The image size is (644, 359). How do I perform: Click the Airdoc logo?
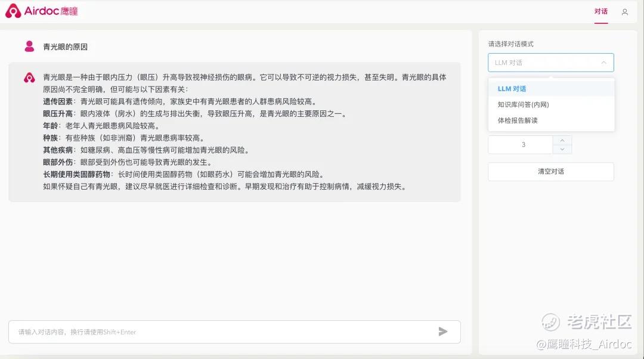coord(42,11)
